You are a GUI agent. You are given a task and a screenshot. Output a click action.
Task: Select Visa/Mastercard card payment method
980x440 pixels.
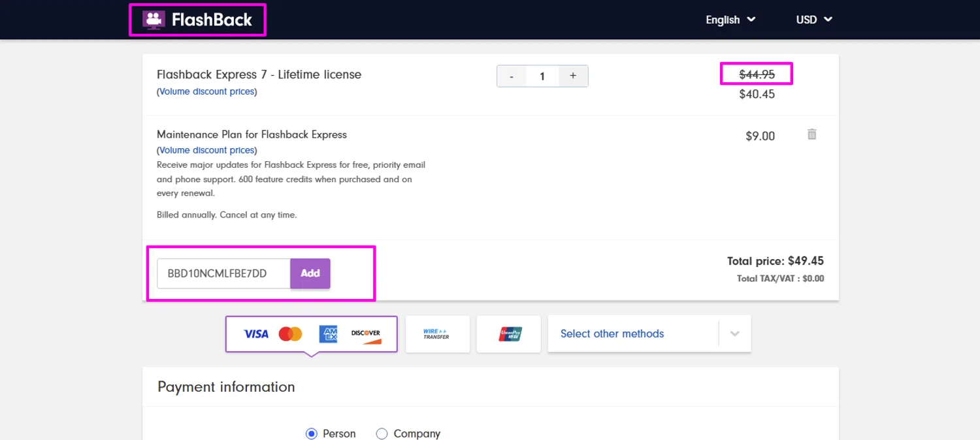click(312, 334)
